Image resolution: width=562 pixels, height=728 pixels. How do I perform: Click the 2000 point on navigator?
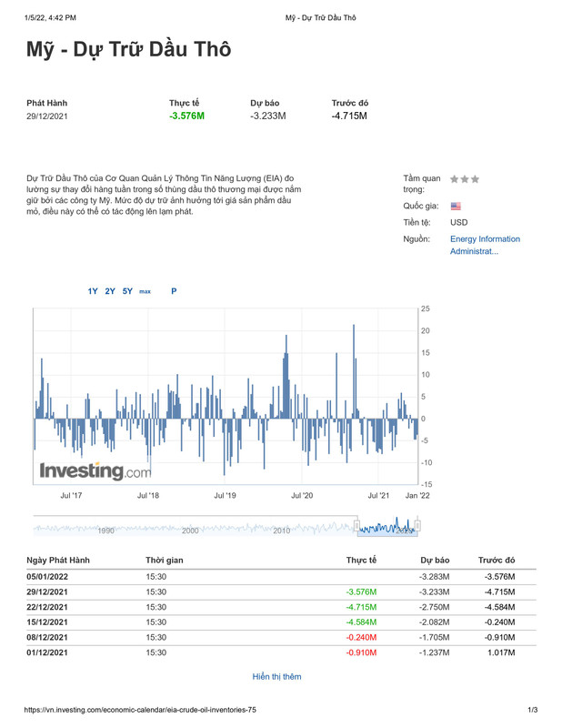(x=190, y=531)
